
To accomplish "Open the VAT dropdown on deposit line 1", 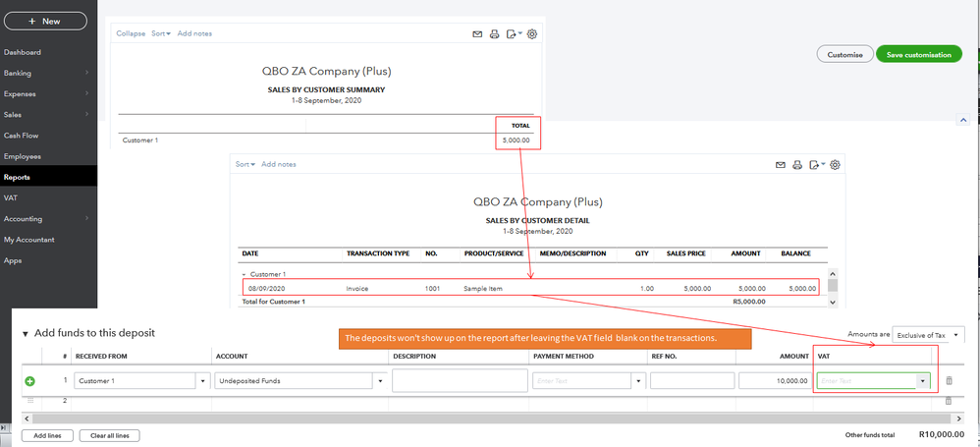I will click(x=922, y=381).
